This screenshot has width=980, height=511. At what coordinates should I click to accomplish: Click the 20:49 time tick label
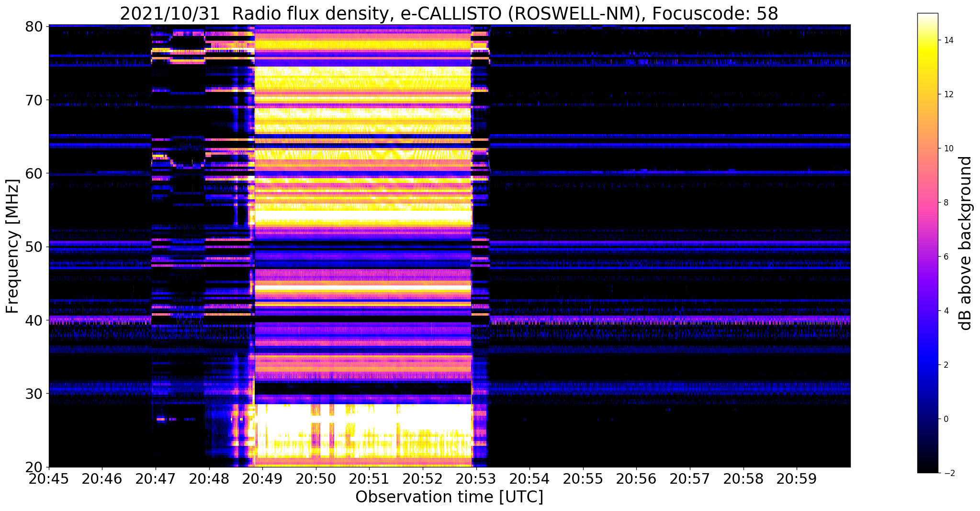pyautogui.click(x=262, y=478)
